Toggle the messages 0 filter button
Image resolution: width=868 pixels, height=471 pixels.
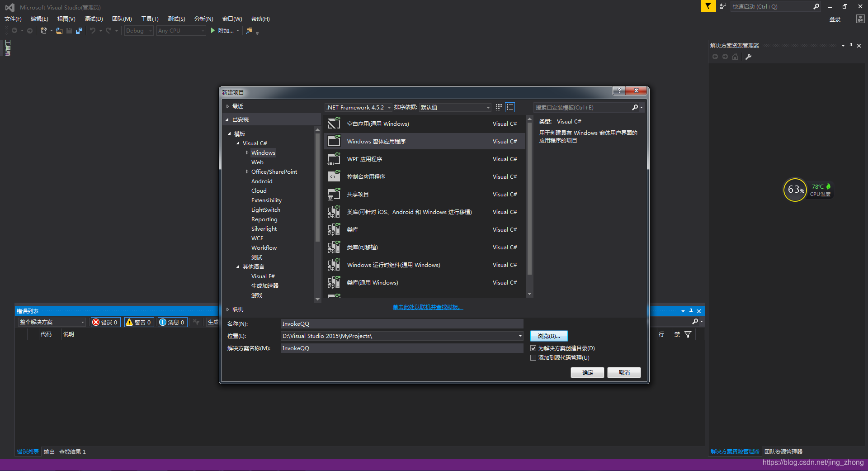[172, 322]
